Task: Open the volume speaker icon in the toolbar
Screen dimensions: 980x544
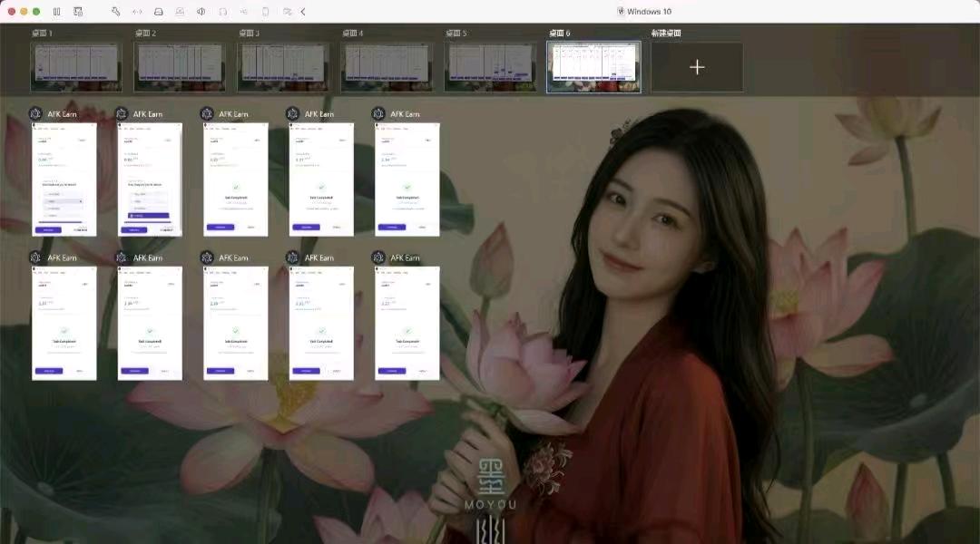Action: click(x=201, y=11)
